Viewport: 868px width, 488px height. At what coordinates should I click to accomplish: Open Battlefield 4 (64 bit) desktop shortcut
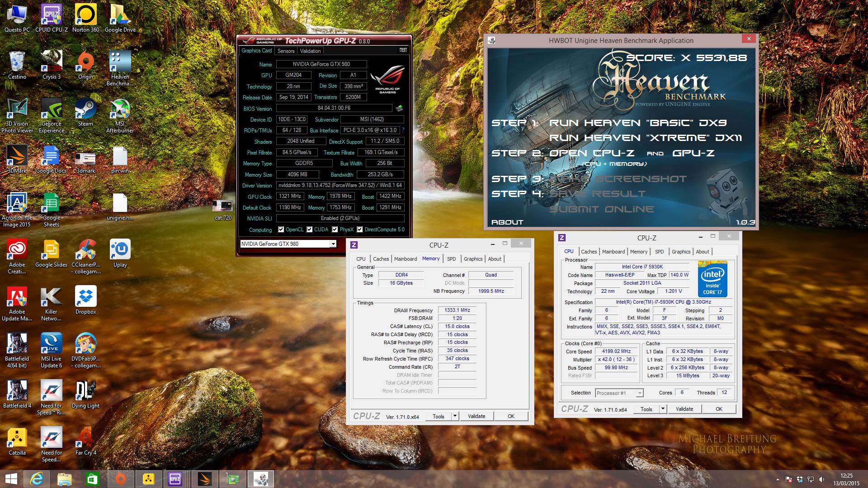(x=17, y=350)
